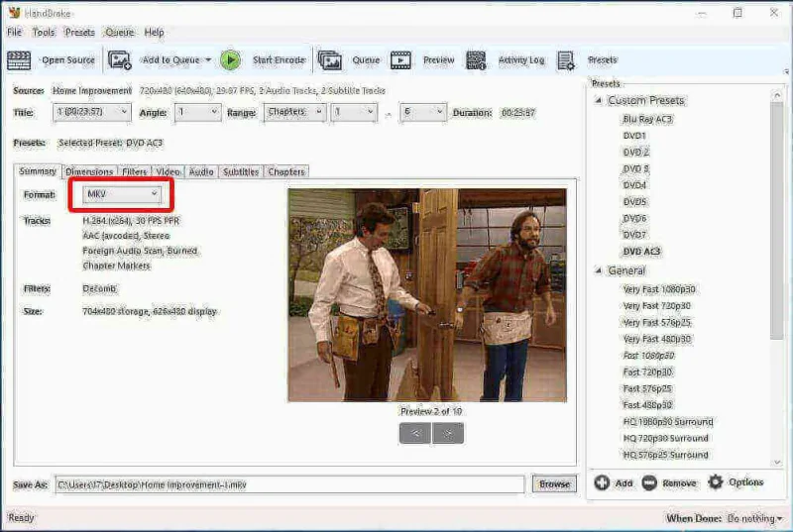Click the Browse button

pos(554,483)
